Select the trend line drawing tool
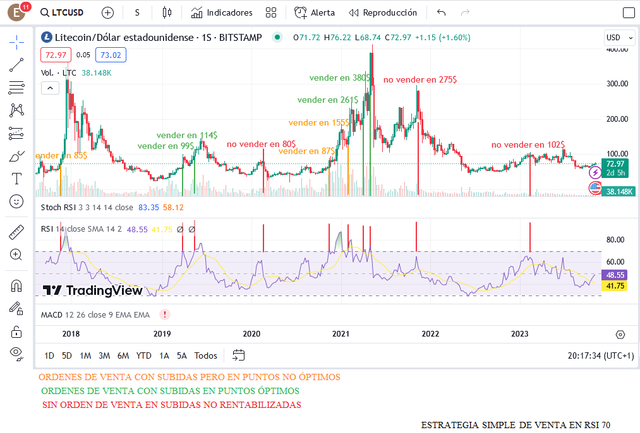This screenshot has height=433, width=640. (x=16, y=65)
